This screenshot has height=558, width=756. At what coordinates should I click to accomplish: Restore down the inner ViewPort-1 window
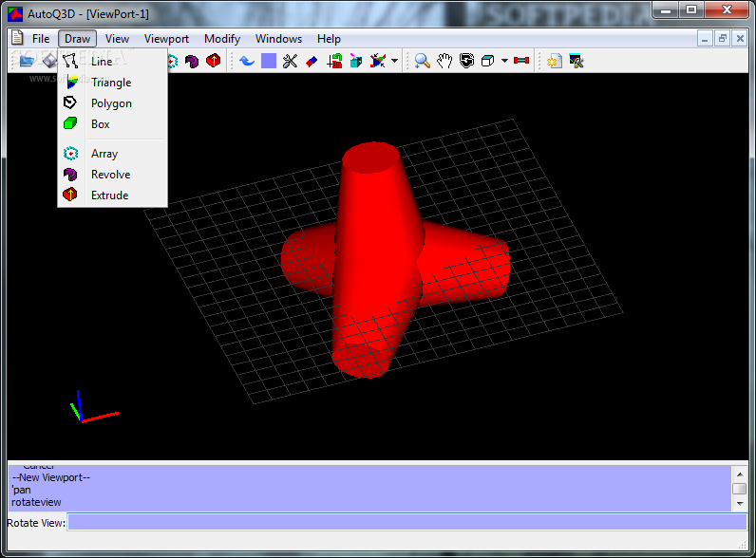(722, 39)
